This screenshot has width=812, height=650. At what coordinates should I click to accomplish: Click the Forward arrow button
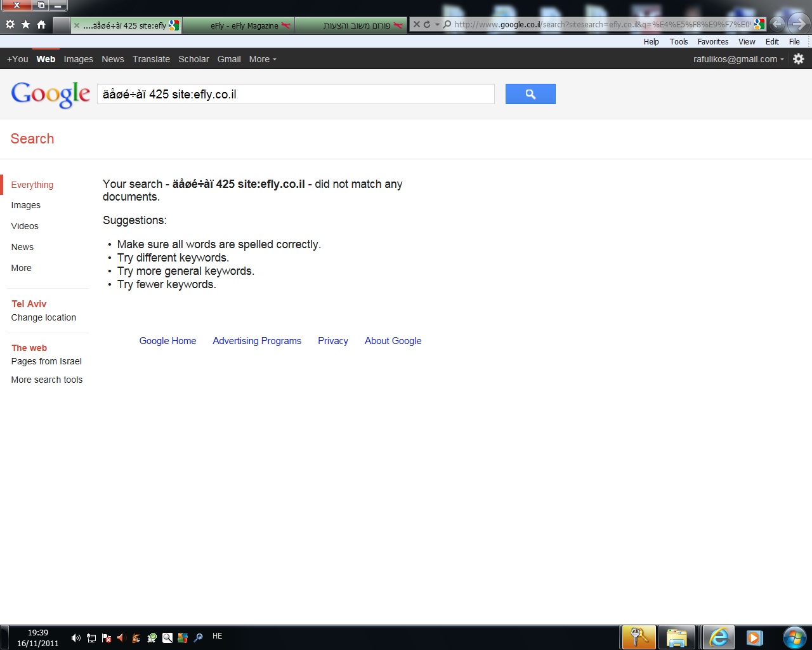pos(799,24)
